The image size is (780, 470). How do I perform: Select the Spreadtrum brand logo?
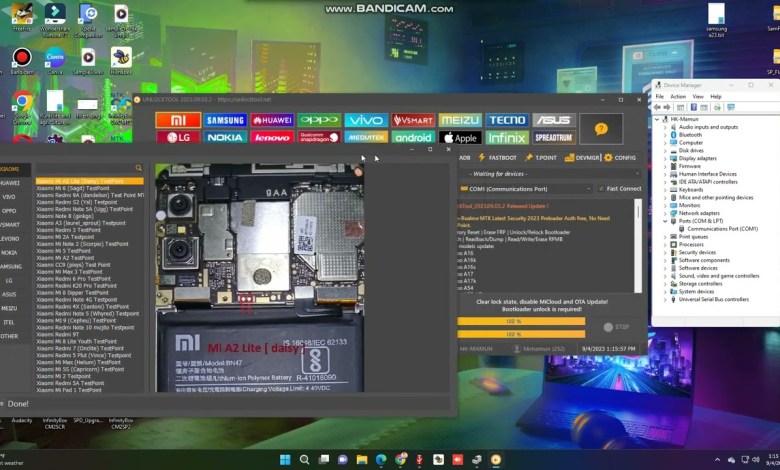pyautogui.click(x=554, y=137)
